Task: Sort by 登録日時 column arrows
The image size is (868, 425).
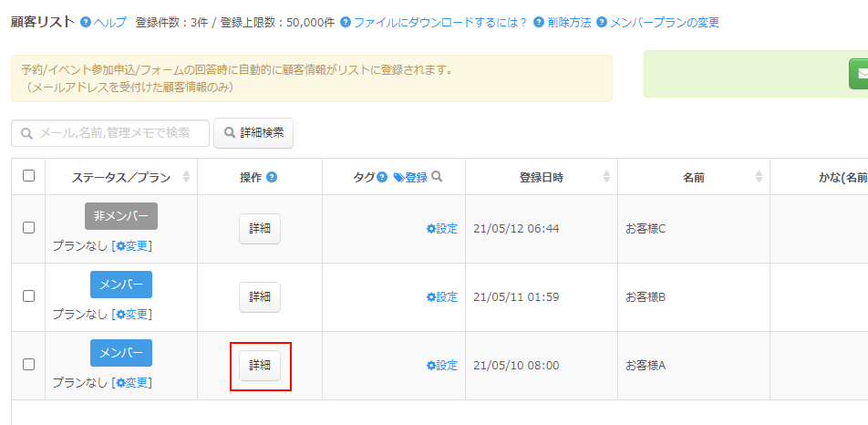Action: pyautogui.click(x=606, y=177)
